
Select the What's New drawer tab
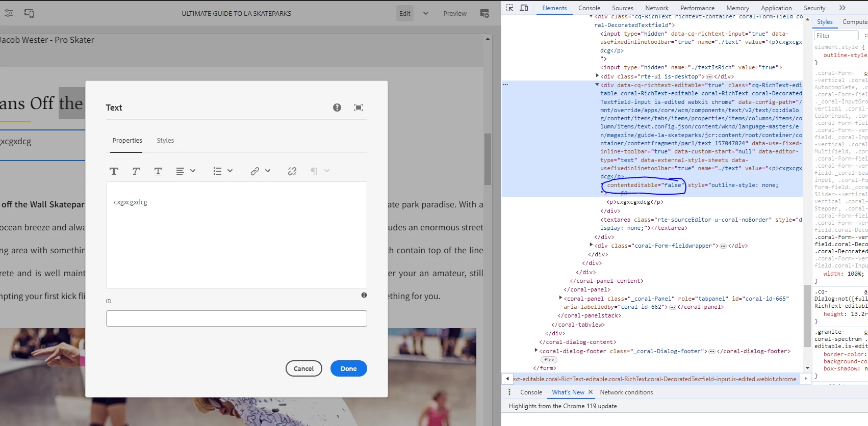[568, 392]
